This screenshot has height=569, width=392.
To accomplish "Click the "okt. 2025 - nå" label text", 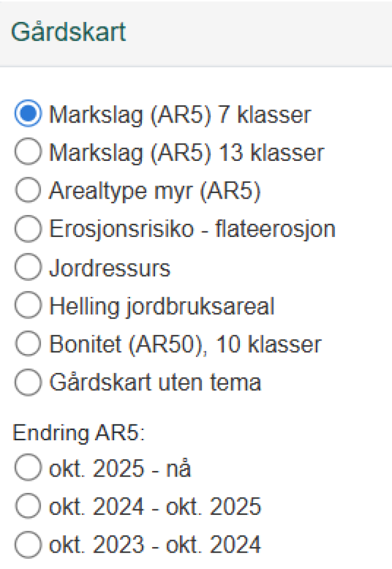I will point(120,468).
